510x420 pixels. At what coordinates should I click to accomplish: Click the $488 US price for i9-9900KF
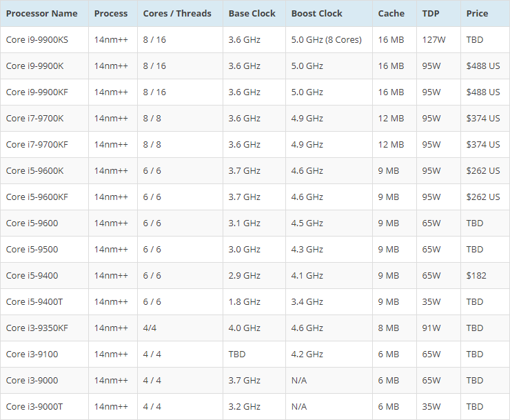click(x=483, y=92)
